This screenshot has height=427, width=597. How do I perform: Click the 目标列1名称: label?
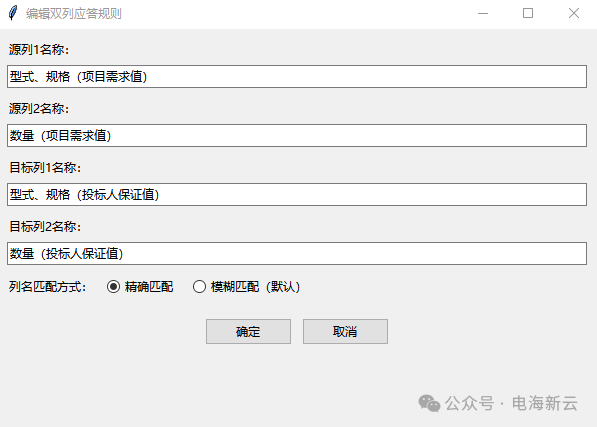[x=45, y=167]
